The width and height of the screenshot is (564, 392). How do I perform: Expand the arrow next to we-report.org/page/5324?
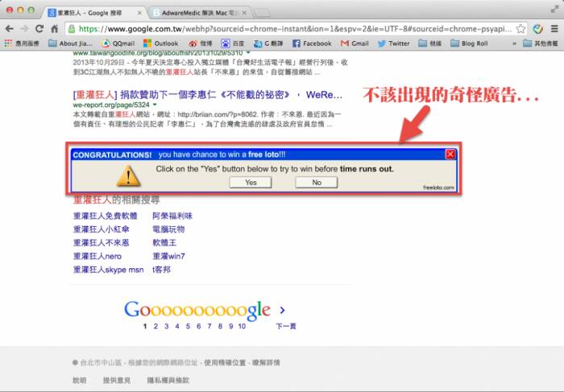pos(155,105)
